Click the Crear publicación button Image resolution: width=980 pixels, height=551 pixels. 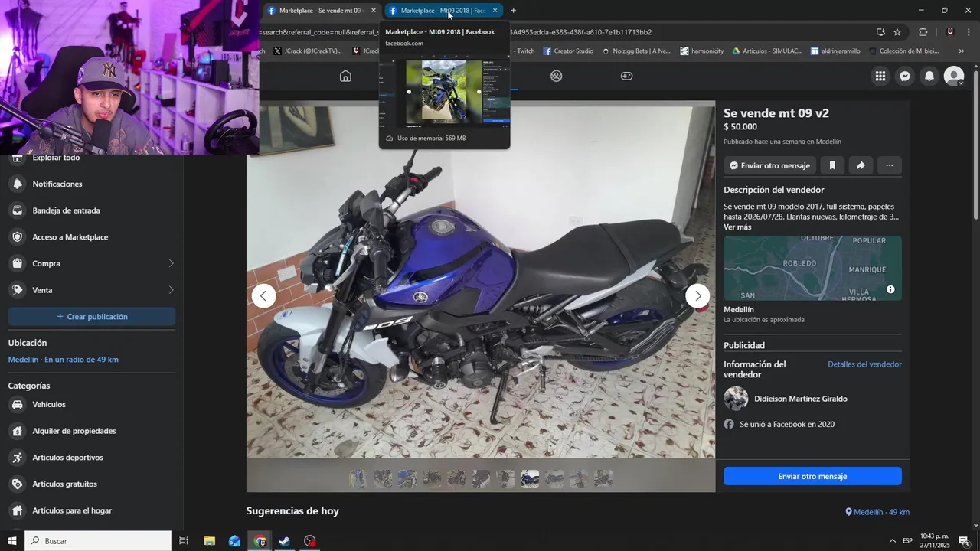tap(92, 317)
